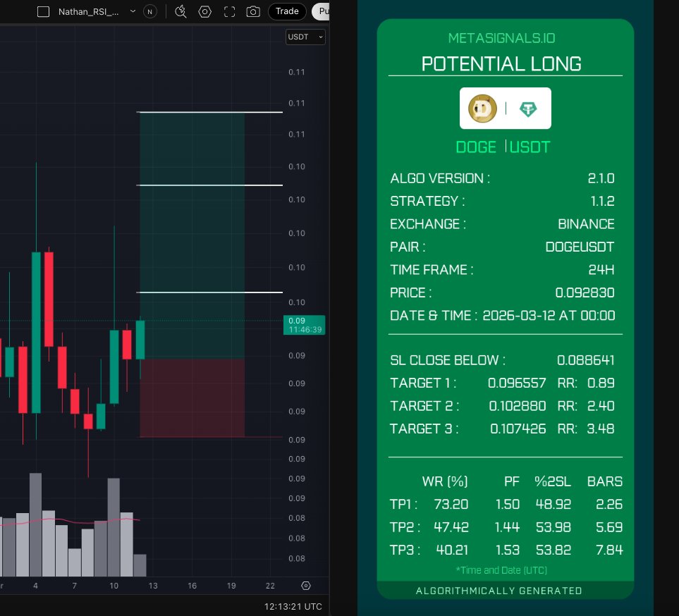Click the Tether logo in signal card
679x616 pixels.
[528, 109]
